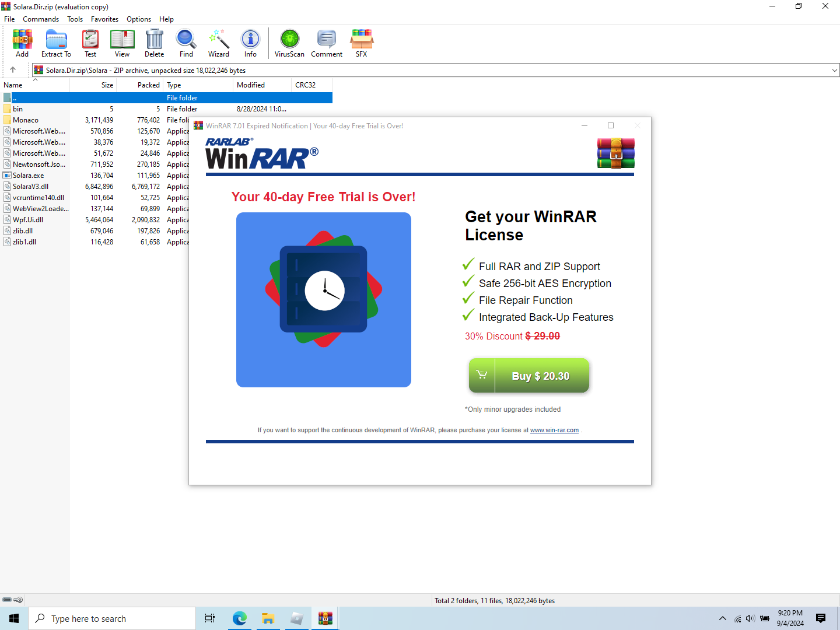Expand the archive path dropdown
The height and width of the screenshot is (630, 840).
834,70
